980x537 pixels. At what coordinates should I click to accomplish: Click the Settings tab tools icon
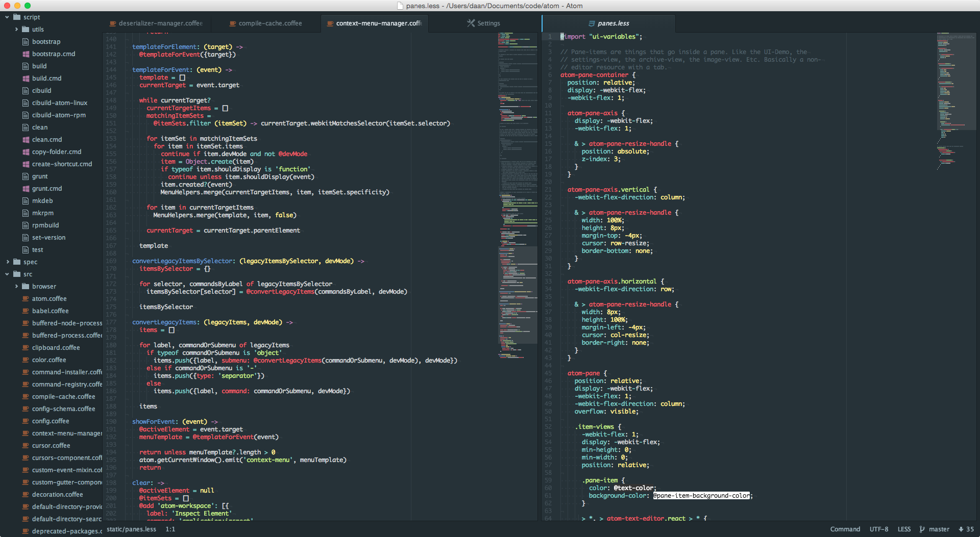[471, 23]
